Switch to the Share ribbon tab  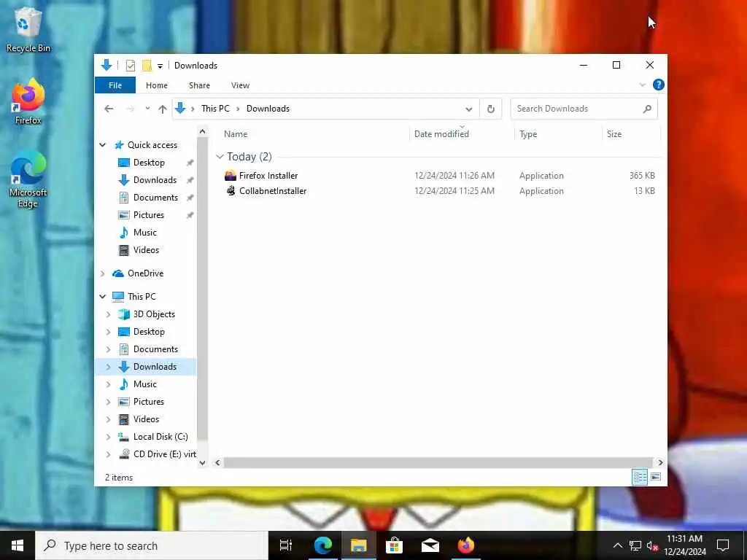[199, 85]
